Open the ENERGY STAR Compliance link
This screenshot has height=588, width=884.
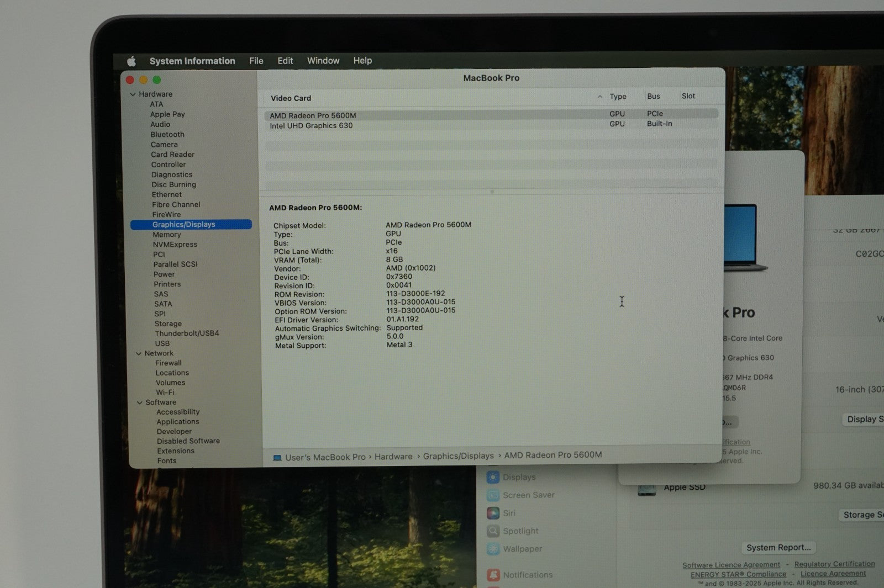coord(738,574)
